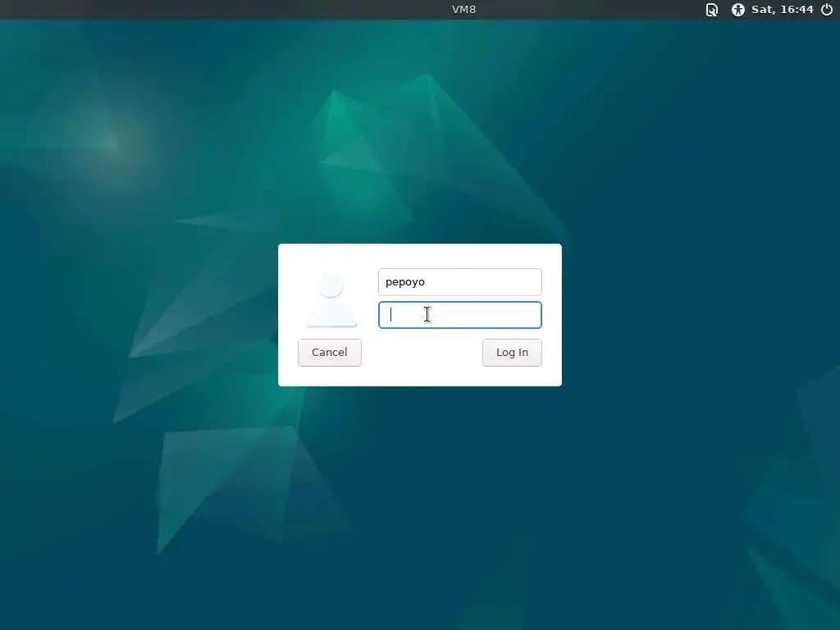Click the Log In button

tap(512, 353)
